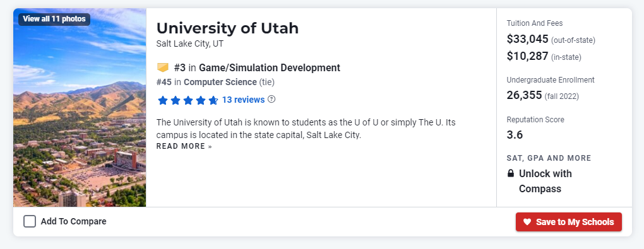The width and height of the screenshot is (644, 249).
Task: Click the heart icon on Save button
Action: pos(527,222)
